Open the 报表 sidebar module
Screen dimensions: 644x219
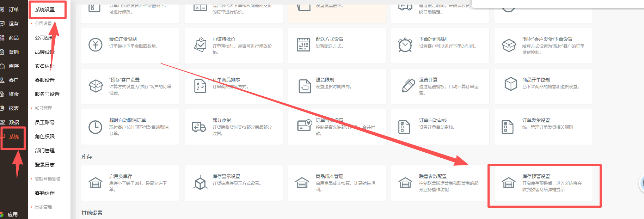click(14, 108)
